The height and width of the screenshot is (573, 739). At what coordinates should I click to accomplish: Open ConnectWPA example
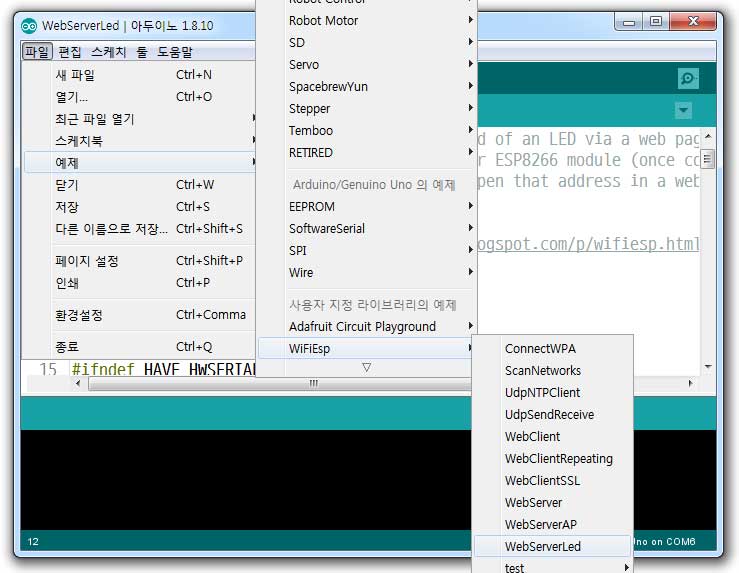point(552,349)
